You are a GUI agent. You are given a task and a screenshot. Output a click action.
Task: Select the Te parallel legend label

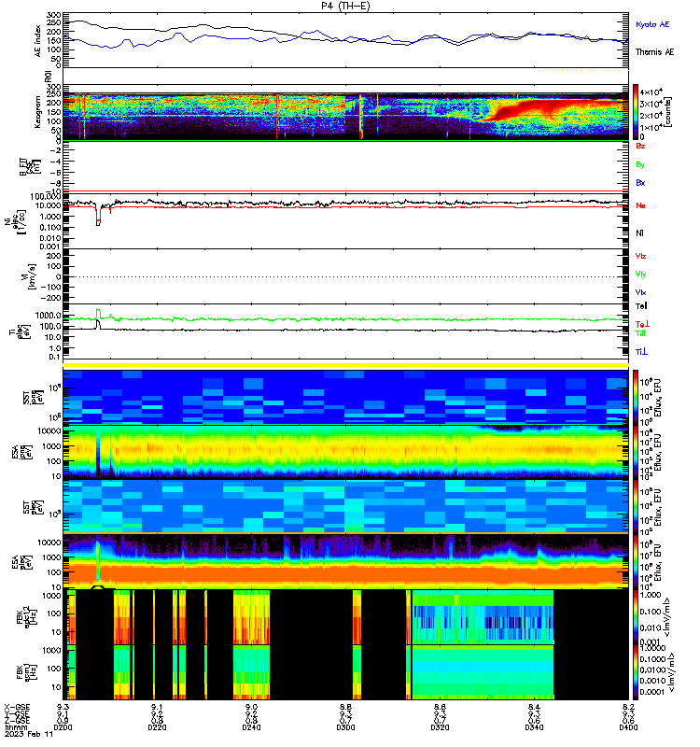pyautogui.click(x=641, y=306)
